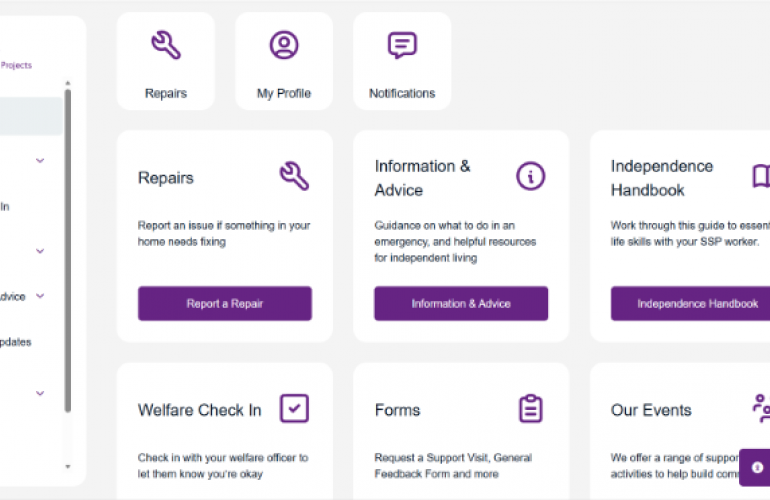Expand the bottommost sidebar chevron

tap(40, 393)
